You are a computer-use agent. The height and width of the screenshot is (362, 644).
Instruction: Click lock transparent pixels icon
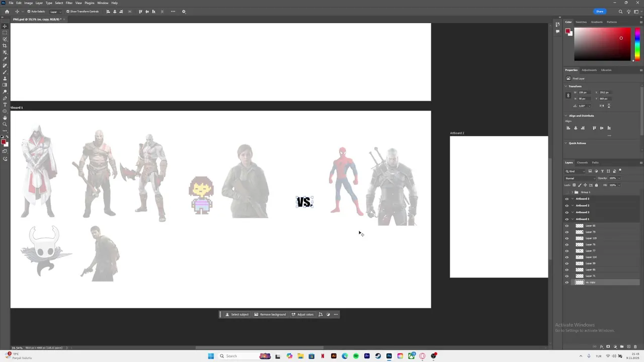574,185
